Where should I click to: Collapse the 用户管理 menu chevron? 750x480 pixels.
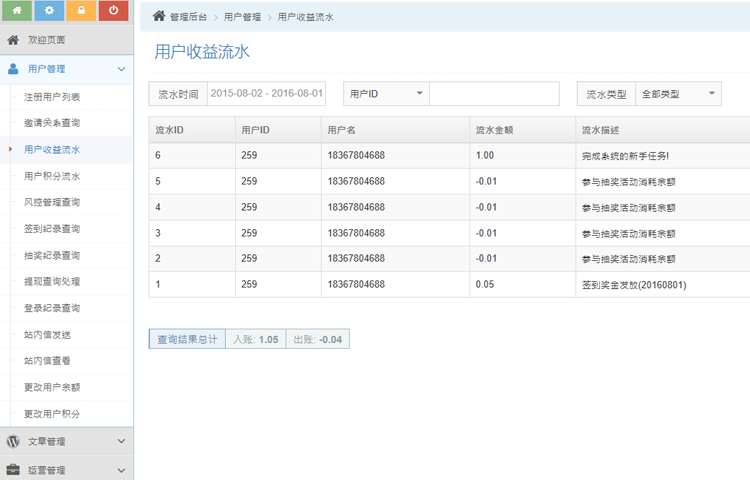point(121,69)
